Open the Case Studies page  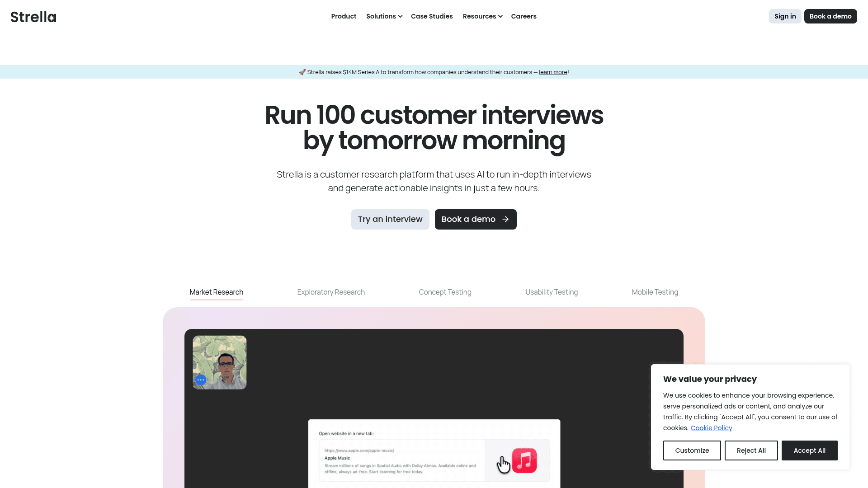[431, 16]
